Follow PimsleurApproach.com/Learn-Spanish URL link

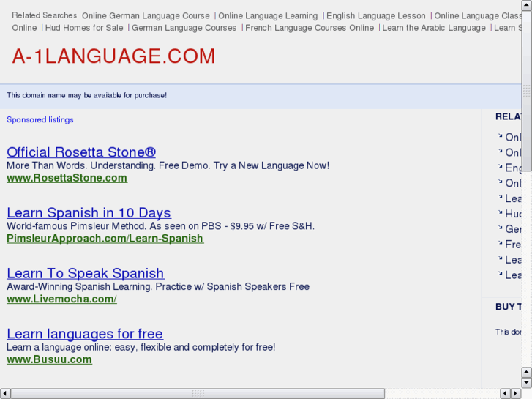105,239
